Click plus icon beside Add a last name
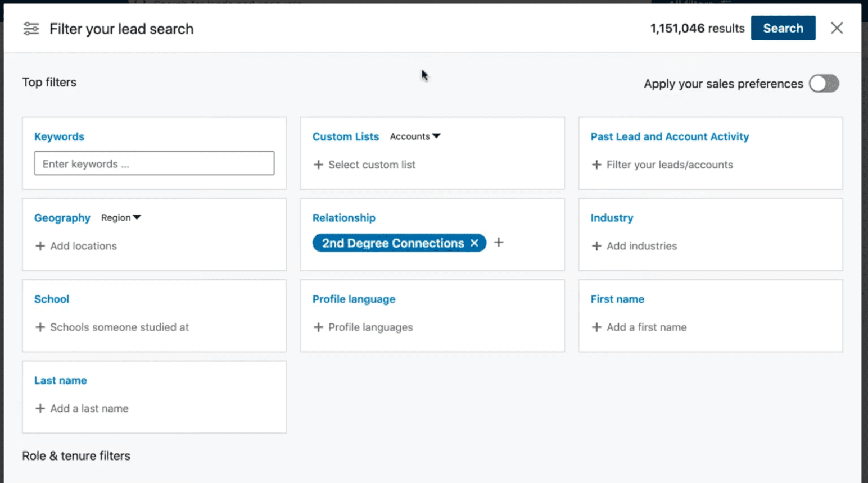Viewport: 868px width, 483px height. [x=40, y=408]
